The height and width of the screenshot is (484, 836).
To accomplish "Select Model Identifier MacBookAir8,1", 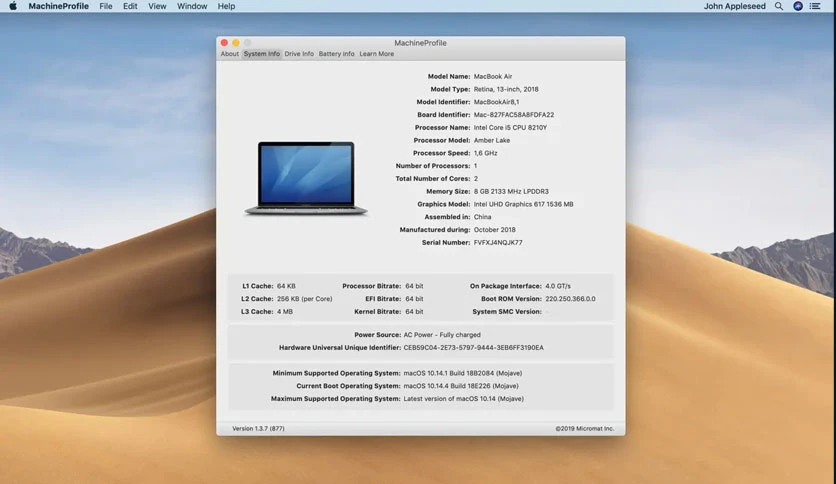I will pos(496,102).
